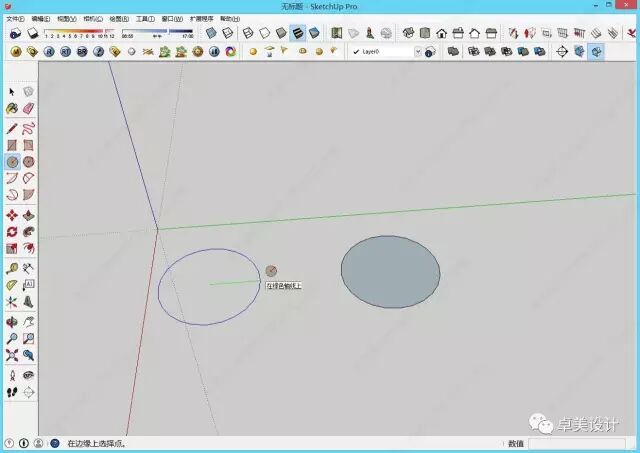The image size is (640, 453).
Task: Open the 扩展程序 menu
Action: pos(202,19)
